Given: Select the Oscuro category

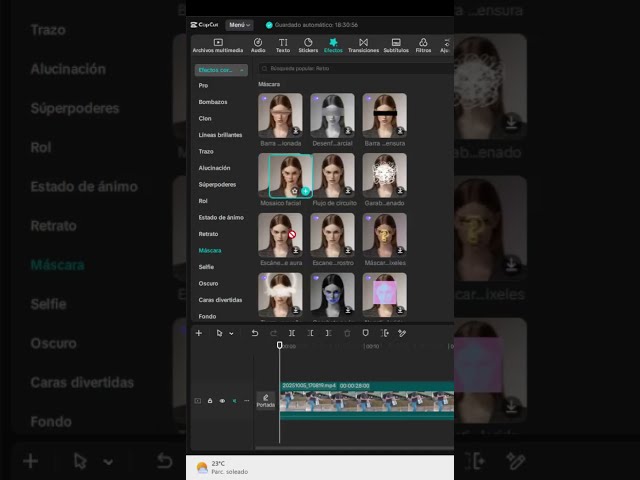Looking at the screenshot, I should click(208, 283).
